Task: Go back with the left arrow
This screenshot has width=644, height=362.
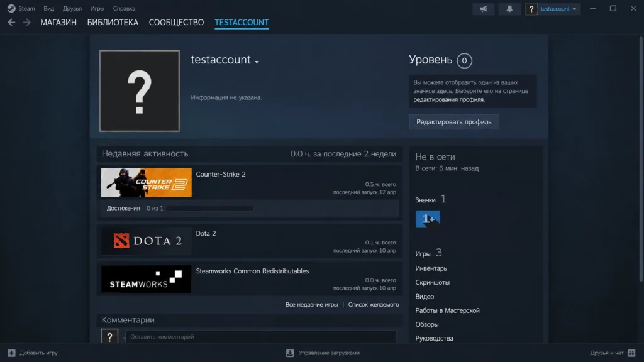Action: (x=11, y=23)
